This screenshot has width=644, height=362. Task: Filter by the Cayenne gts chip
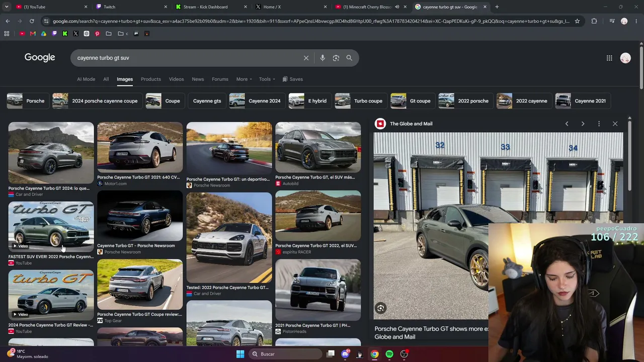(x=207, y=101)
